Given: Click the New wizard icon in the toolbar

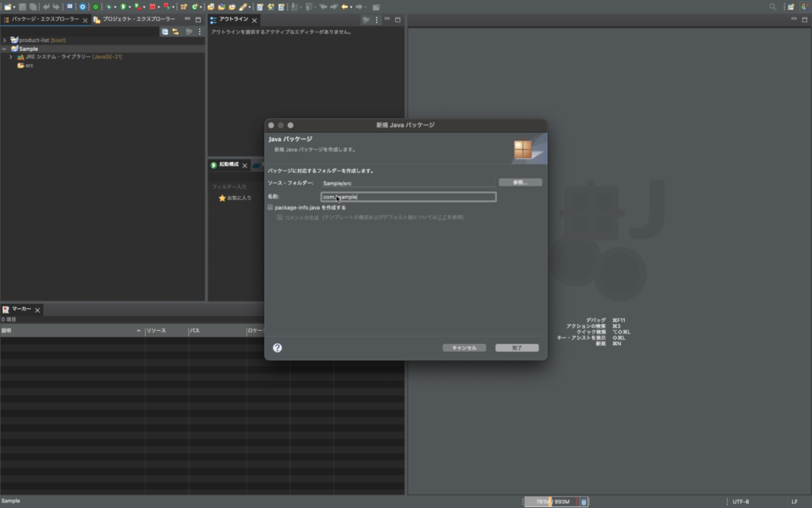Looking at the screenshot, I should tap(6, 6).
